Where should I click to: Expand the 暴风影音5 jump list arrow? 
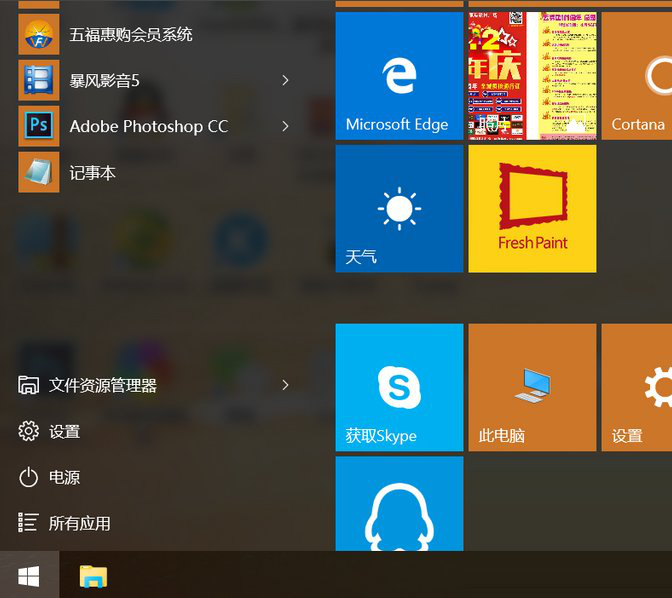[285, 80]
